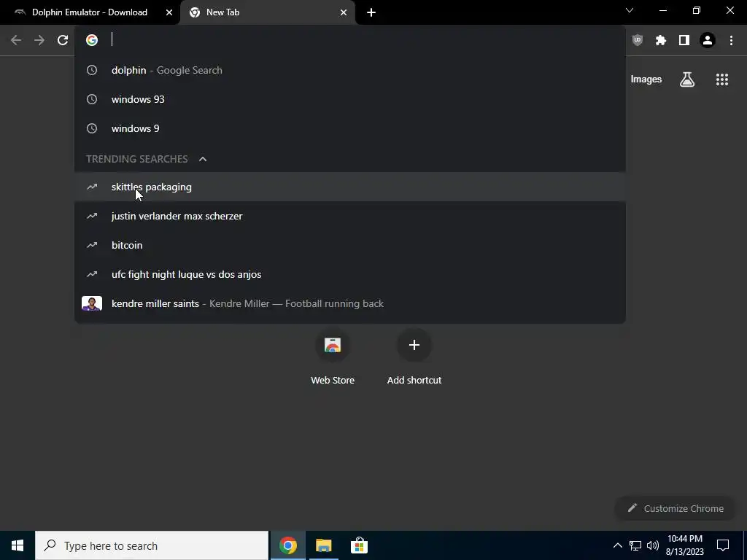Open Chrome three-dot menu
Screen dimensions: 747x560
[x=731, y=40]
